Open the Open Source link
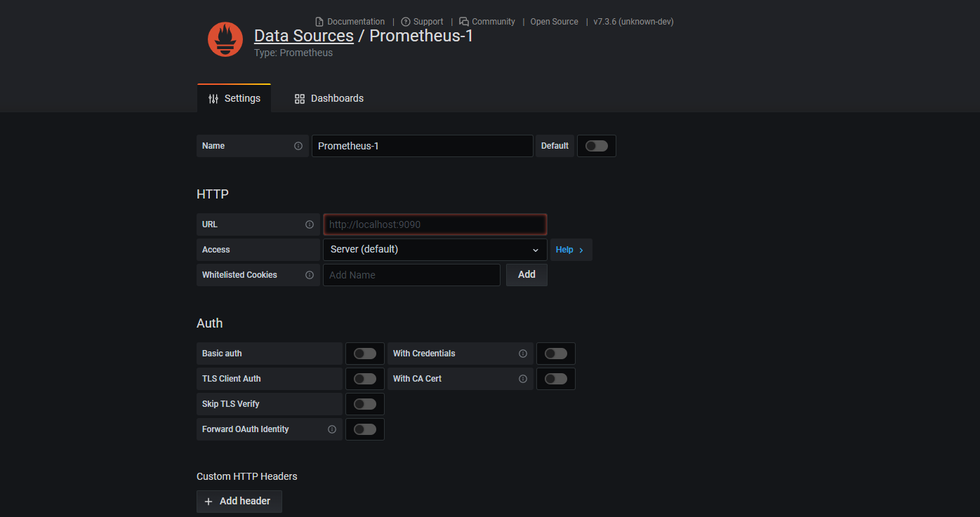Screen dimensions: 980x517 [555, 22]
